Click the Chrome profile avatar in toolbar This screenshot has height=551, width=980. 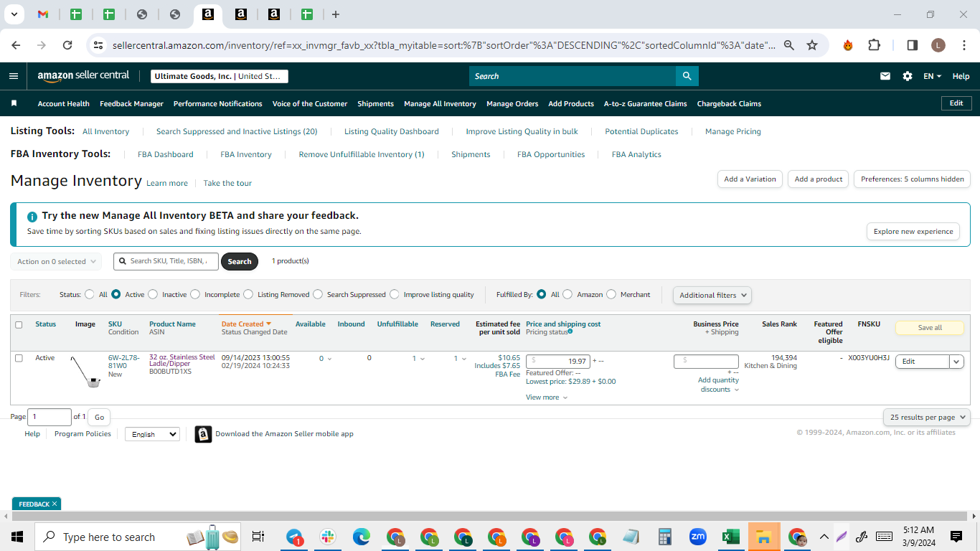pos(938,45)
